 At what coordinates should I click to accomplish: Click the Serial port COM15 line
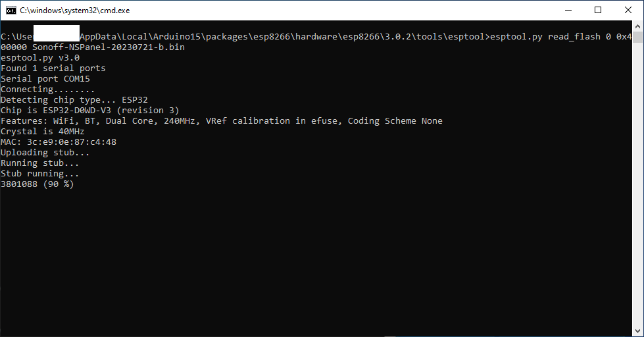click(45, 79)
